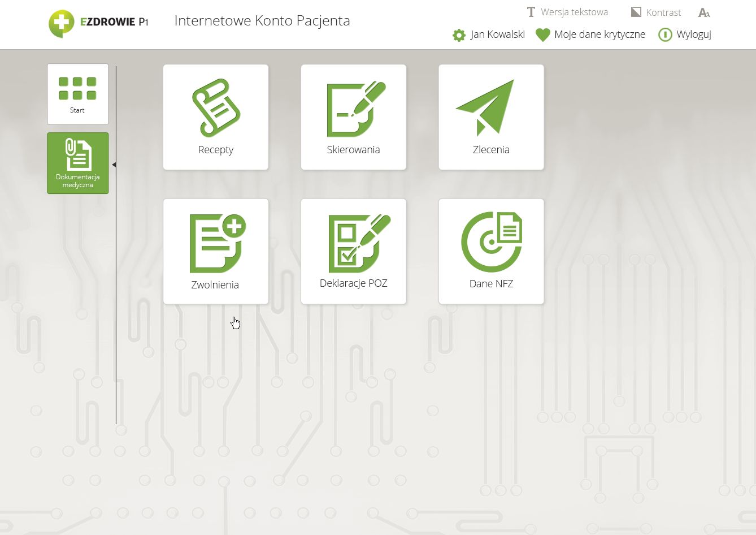Select Dokumentacja medyczna in the sidebar

[78, 163]
